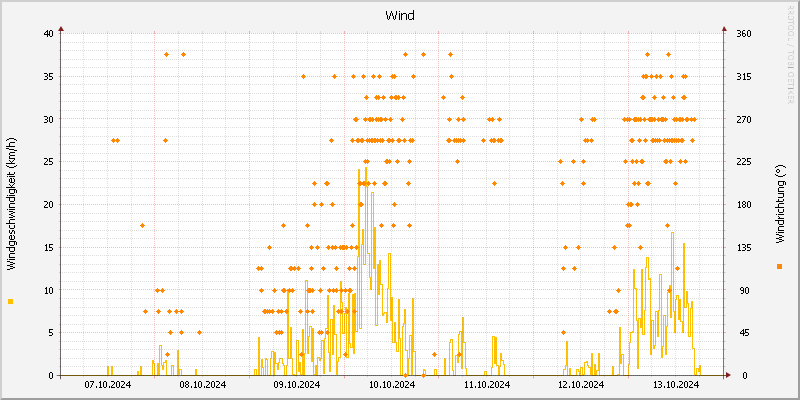Viewport: 800px width, 400px height.
Task: Click the left axis value 10
Action: (x=48, y=290)
